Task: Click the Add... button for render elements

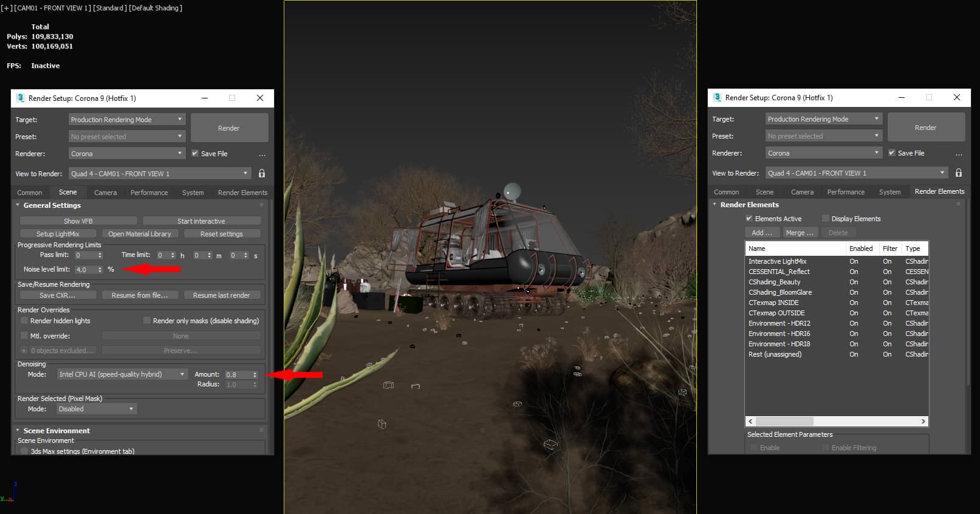Action: pos(761,233)
